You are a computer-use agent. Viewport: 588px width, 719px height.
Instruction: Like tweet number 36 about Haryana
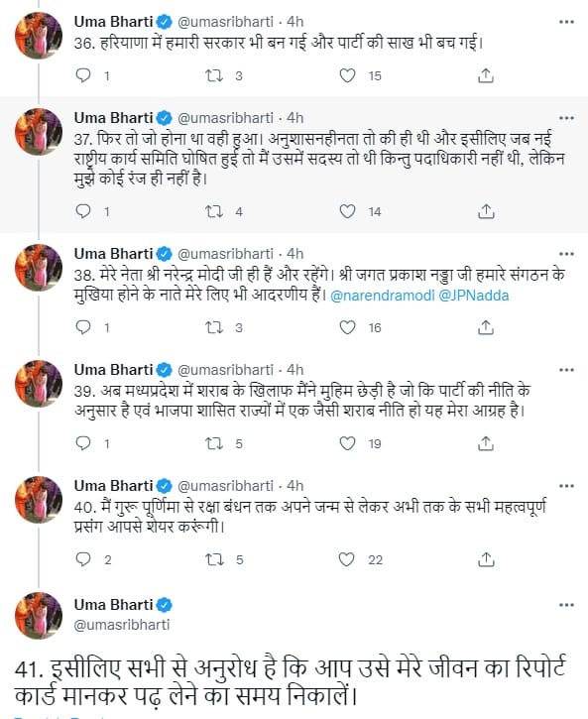pyautogui.click(x=347, y=75)
